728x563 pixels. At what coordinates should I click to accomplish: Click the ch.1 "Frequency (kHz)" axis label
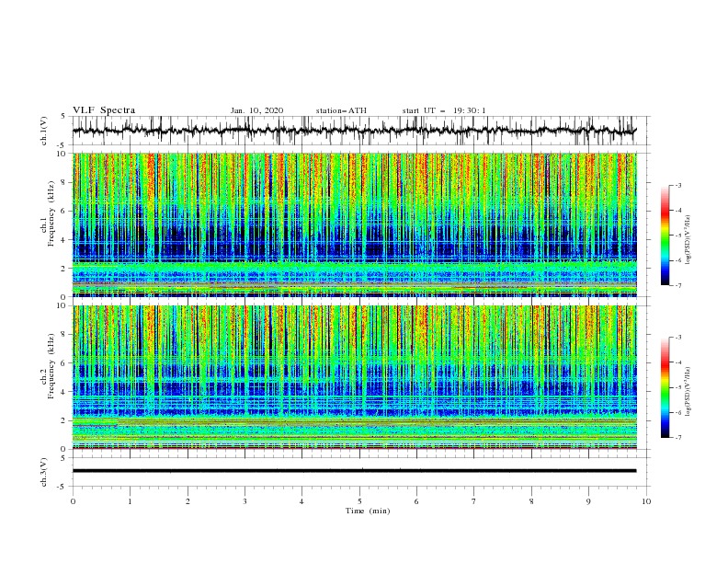[51, 213]
